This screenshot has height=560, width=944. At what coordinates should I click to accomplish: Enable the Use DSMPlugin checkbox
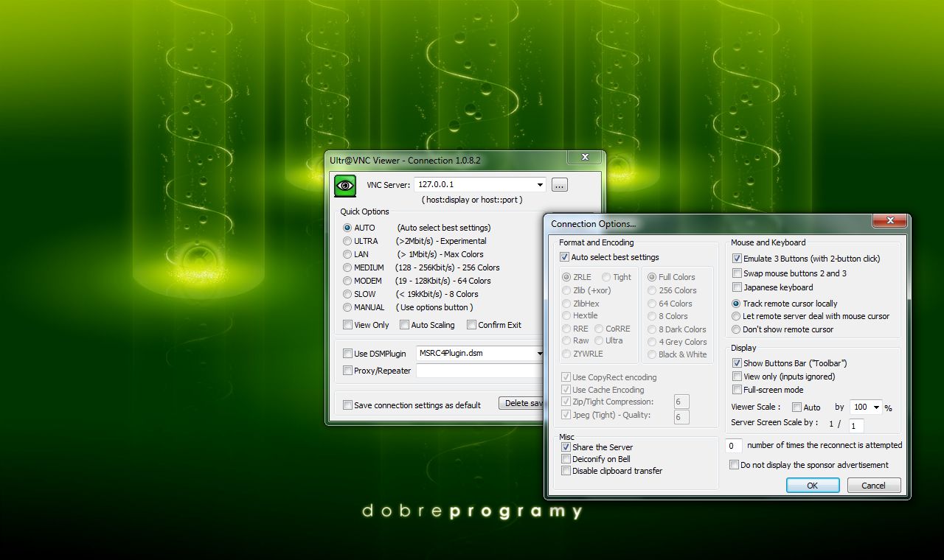point(348,354)
